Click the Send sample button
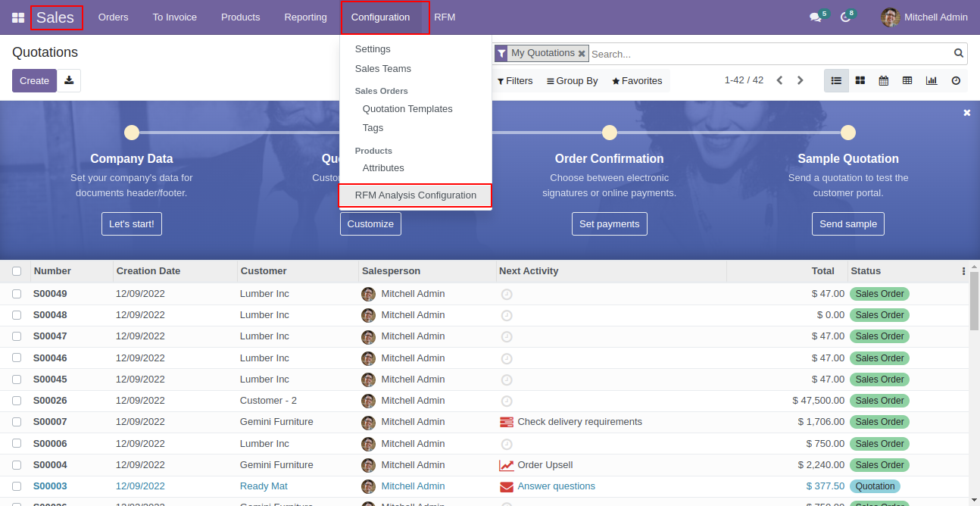This screenshot has width=980, height=506. tap(848, 224)
